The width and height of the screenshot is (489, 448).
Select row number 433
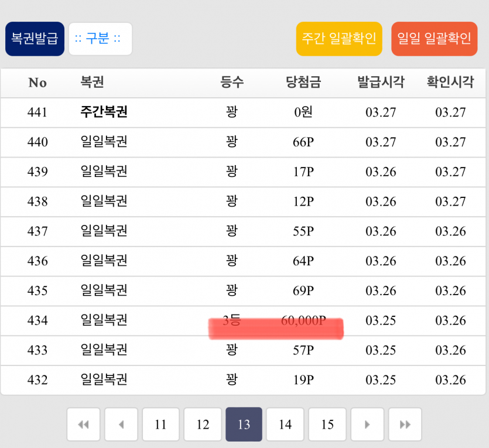(x=37, y=350)
